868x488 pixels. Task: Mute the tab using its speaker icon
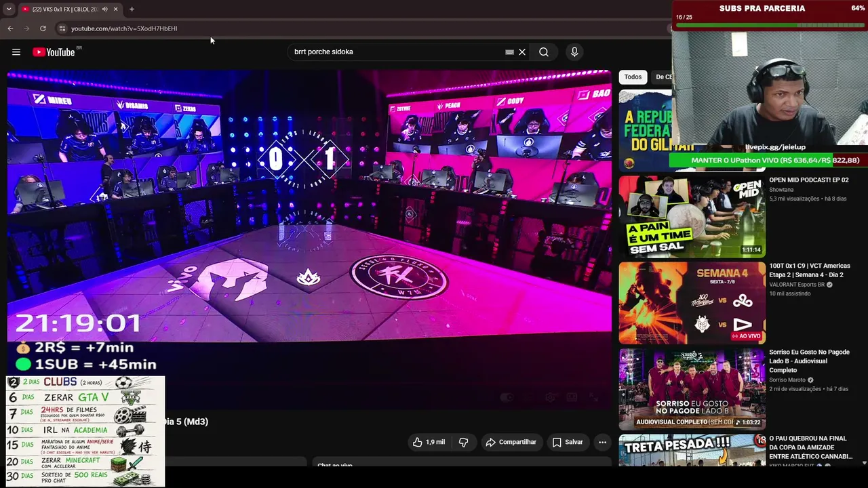(x=104, y=9)
